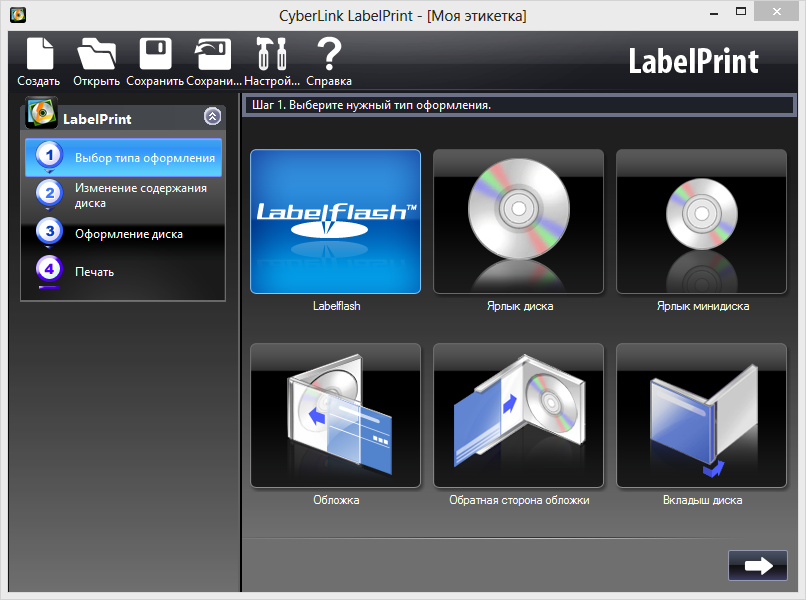Pick the Обратная сторона обложки template
The height and width of the screenshot is (600, 806).
[x=518, y=414]
